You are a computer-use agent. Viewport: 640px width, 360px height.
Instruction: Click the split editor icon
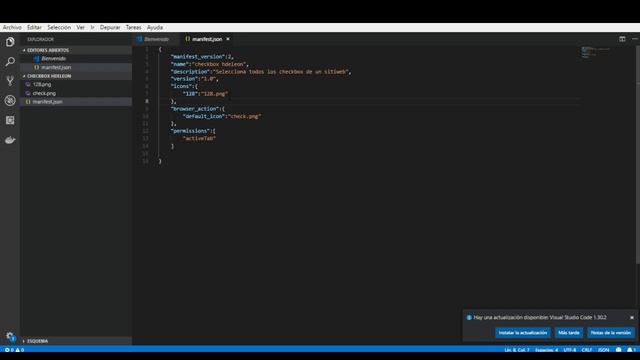[x=622, y=39]
